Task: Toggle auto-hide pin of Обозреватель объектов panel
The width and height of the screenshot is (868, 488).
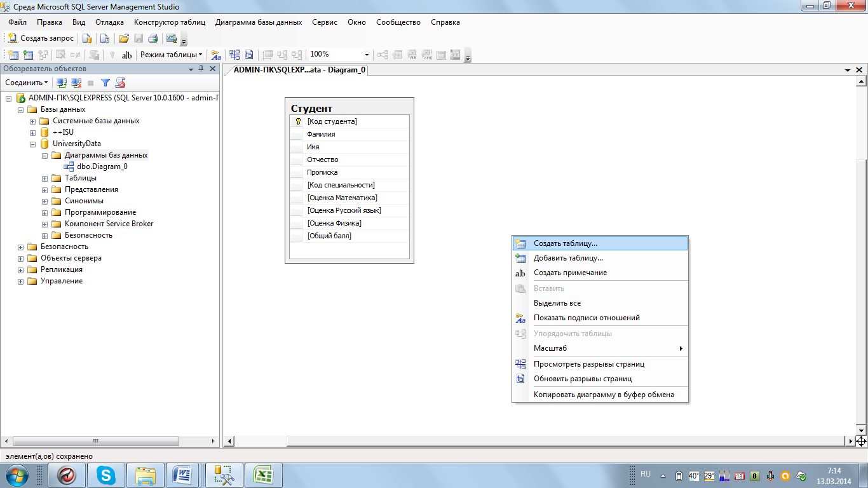Action: point(201,69)
